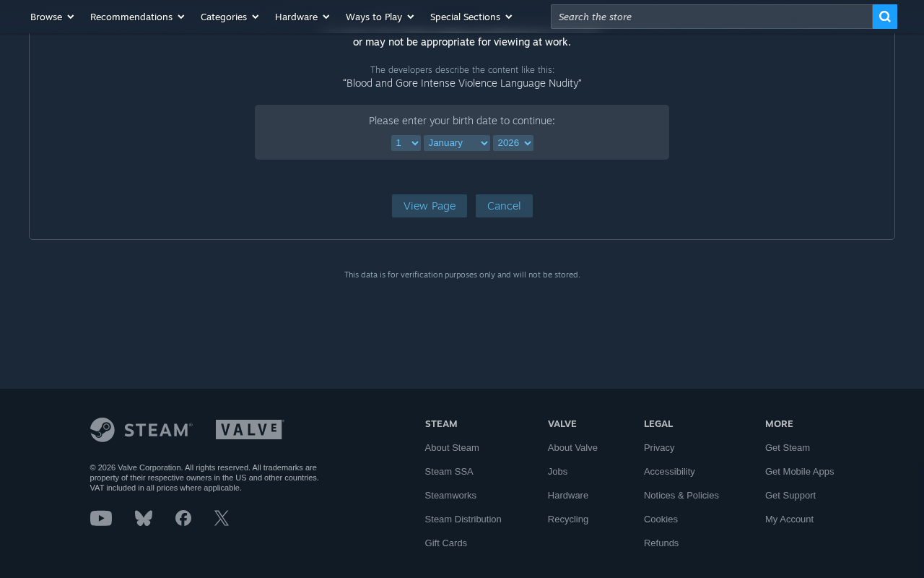This screenshot has width=924, height=578.
Task: Open the Jobs link
Action: (558, 472)
